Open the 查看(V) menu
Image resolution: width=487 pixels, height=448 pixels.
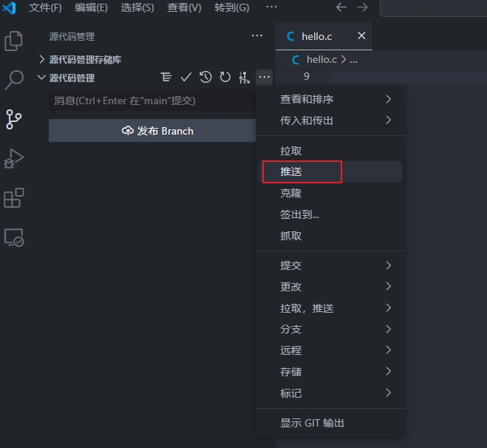(x=184, y=7)
